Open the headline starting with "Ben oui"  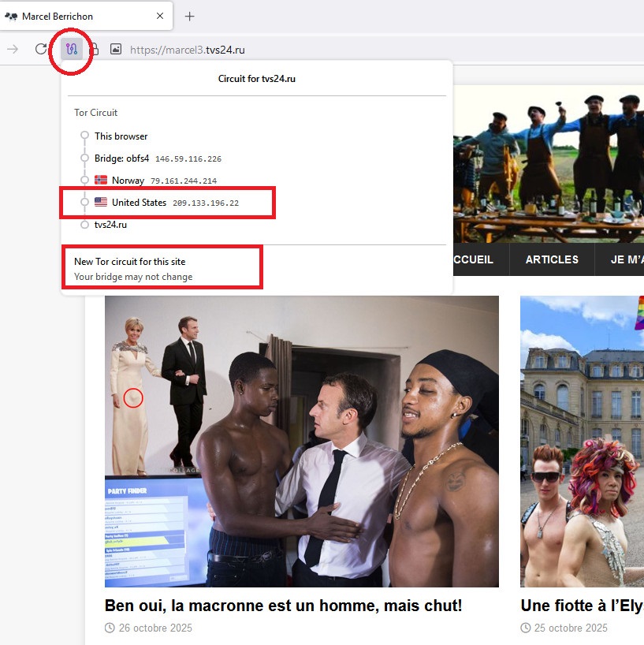pyautogui.click(x=283, y=606)
